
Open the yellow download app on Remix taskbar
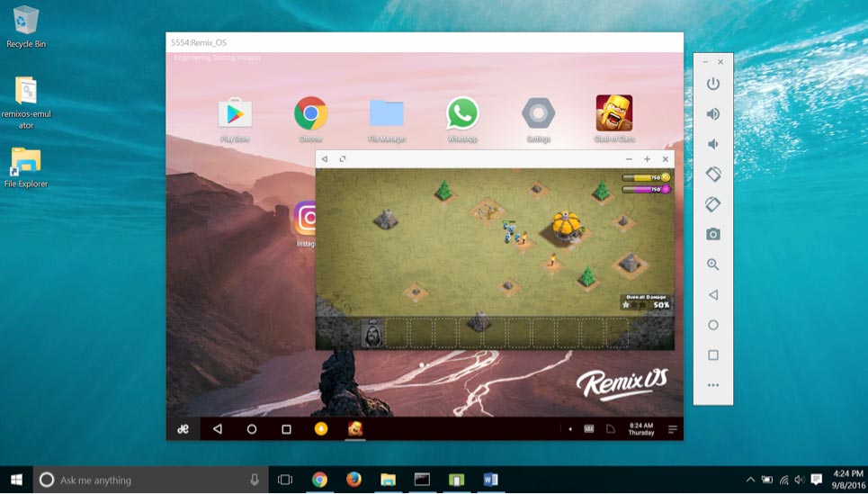[x=320, y=428]
